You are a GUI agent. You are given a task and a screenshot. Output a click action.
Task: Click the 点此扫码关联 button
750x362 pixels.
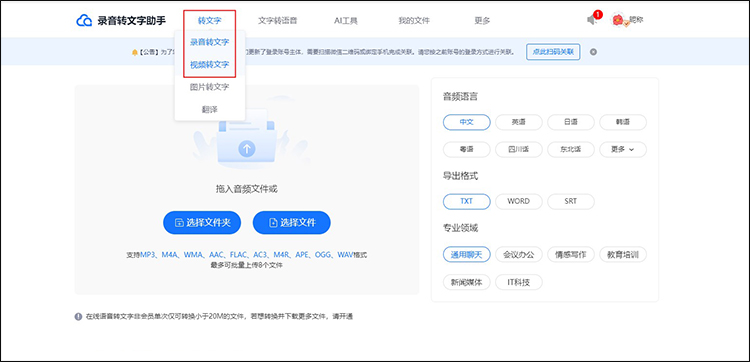pyautogui.click(x=553, y=52)
